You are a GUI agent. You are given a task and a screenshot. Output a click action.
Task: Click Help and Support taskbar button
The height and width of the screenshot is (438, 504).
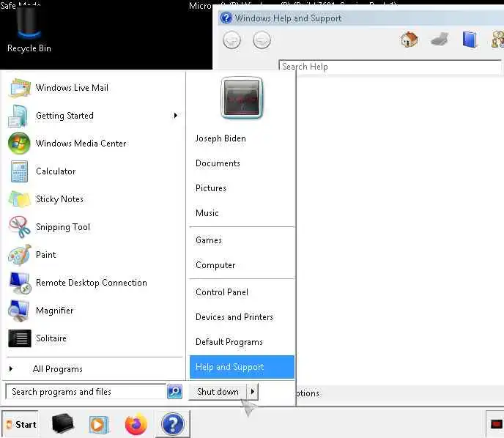pos(173,424)
